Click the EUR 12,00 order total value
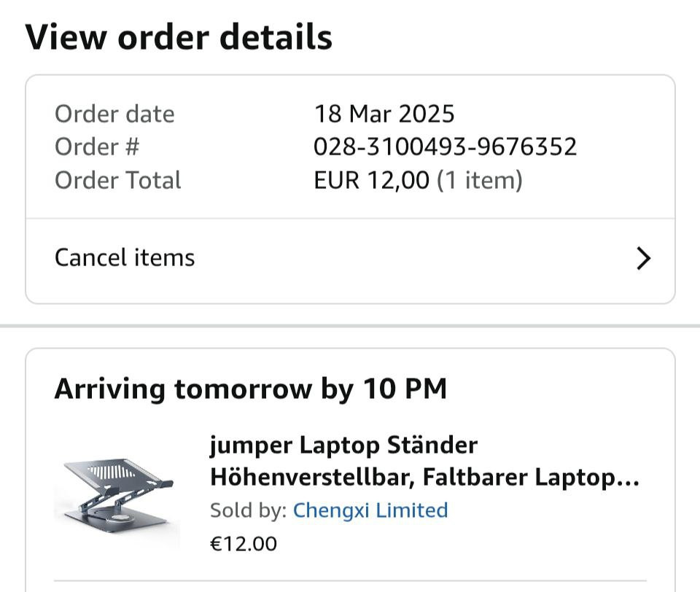 (x=371, y=180)
